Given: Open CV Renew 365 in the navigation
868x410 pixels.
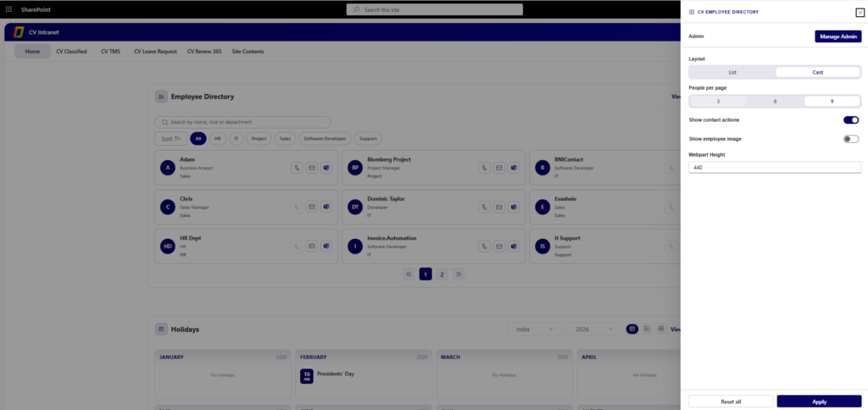Looking at the screenshot, I should pyautogui.click(x=204, y=52).
